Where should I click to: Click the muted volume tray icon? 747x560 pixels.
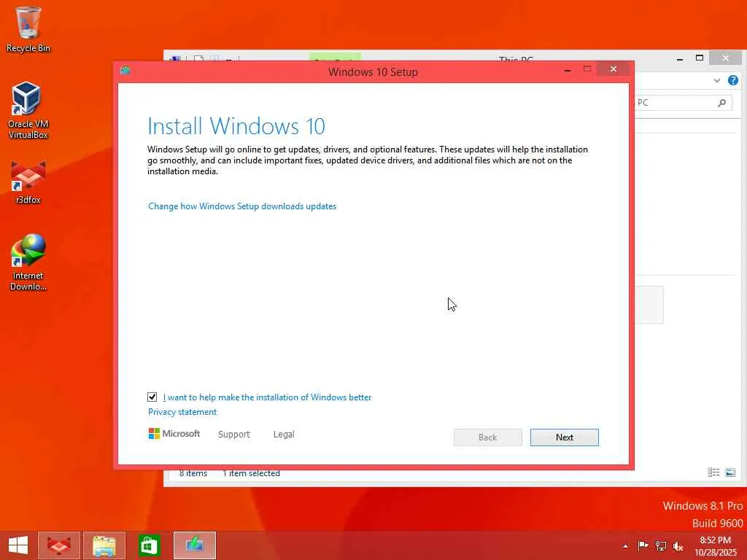click(678, 545)
